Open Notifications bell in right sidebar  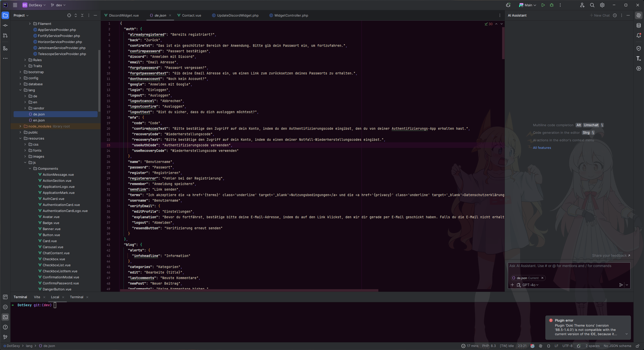pyautogui.click(x=639, y=36)
